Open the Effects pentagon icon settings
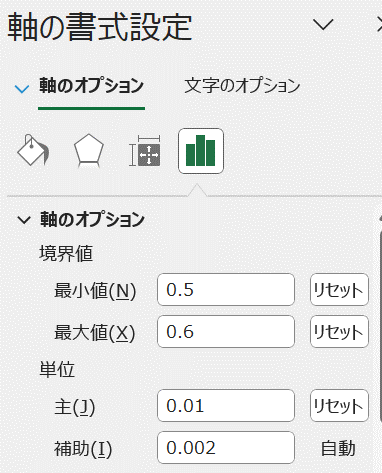The width and height of the screenshot is (382, 473). [x=89, y=151]
